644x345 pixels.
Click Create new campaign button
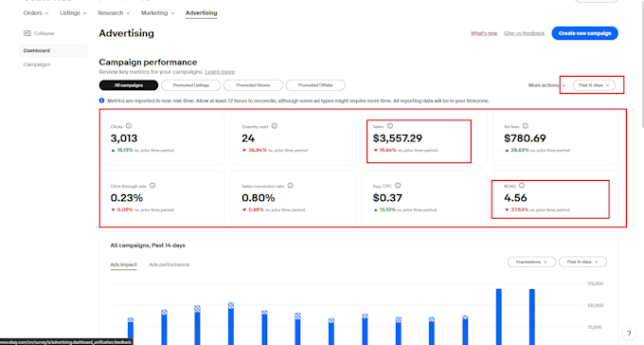pos(585,33)
